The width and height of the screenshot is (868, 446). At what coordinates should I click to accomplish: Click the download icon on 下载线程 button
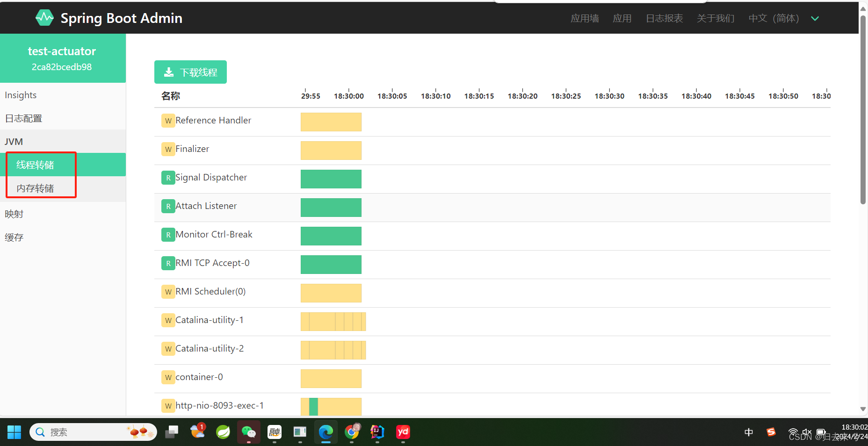point(169,72)
